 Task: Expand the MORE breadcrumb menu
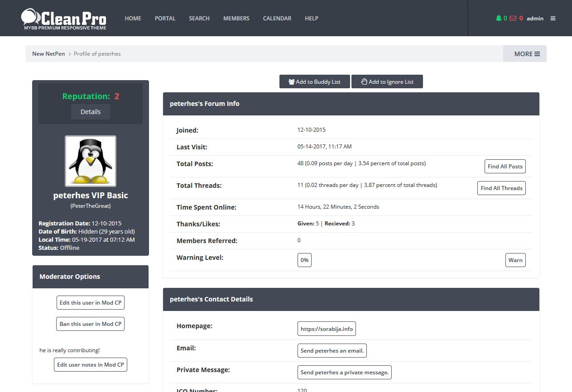pyautogui.click(x=527, y=54)
